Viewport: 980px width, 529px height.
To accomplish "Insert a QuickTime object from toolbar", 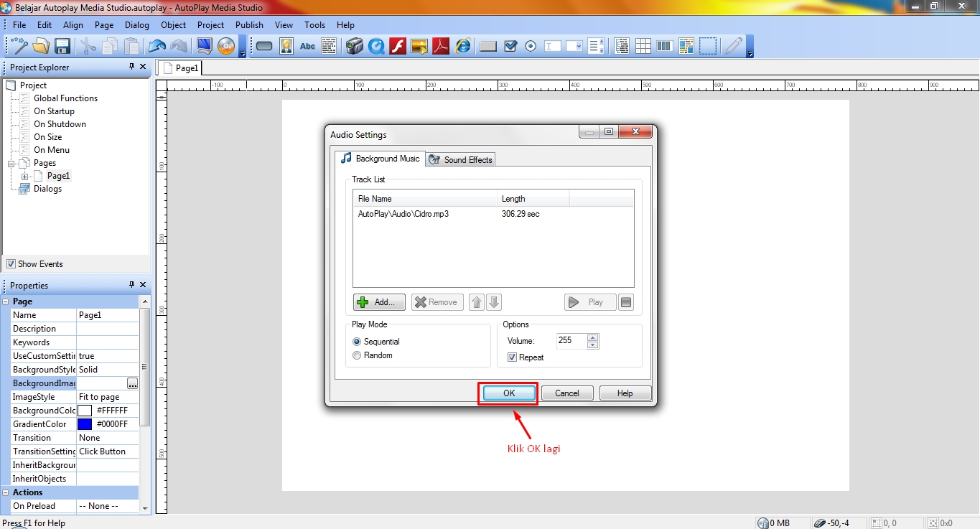I will coord(376,47).
